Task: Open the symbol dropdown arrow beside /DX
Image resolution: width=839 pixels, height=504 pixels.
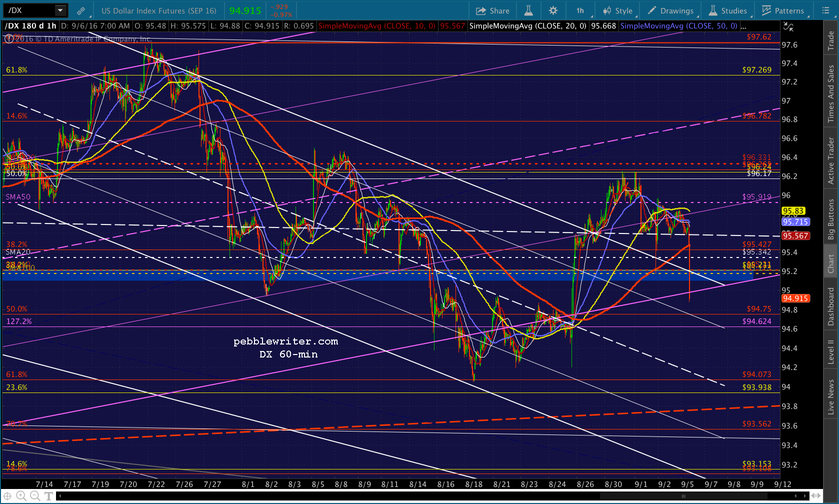Action: pos(60,10)
